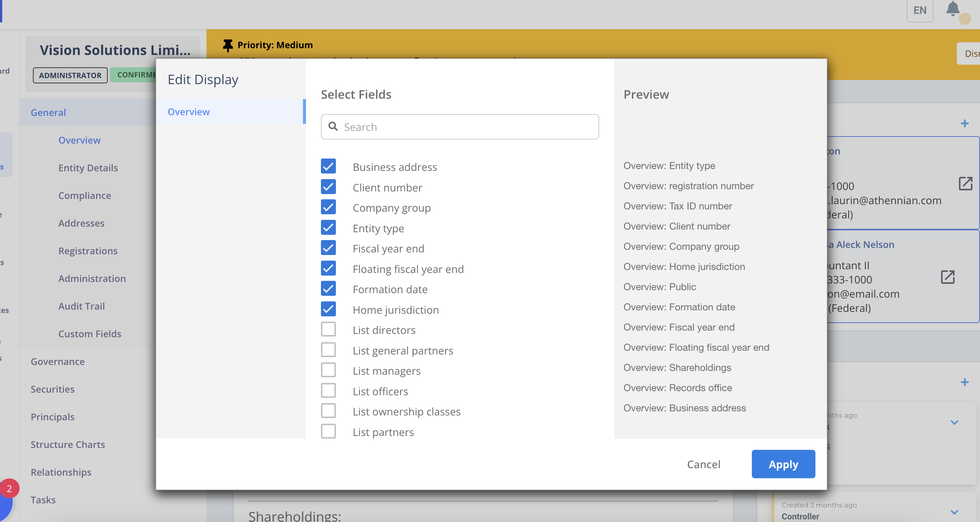Click the lower plus icon on right panel
Viewport: 980px width, 522px height.
pos(965,383)
